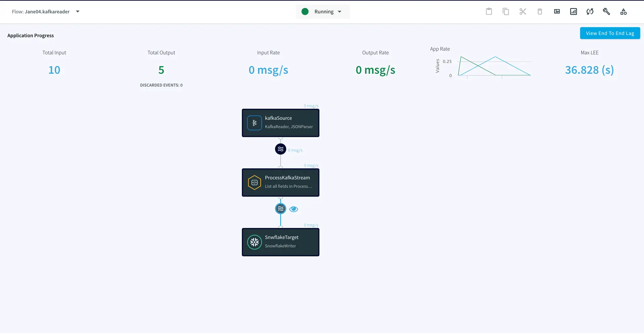Open the bar chart monitoring icon
Image resolution: width=644 pixels, height=333 pixels.
(x=574, y=12)
